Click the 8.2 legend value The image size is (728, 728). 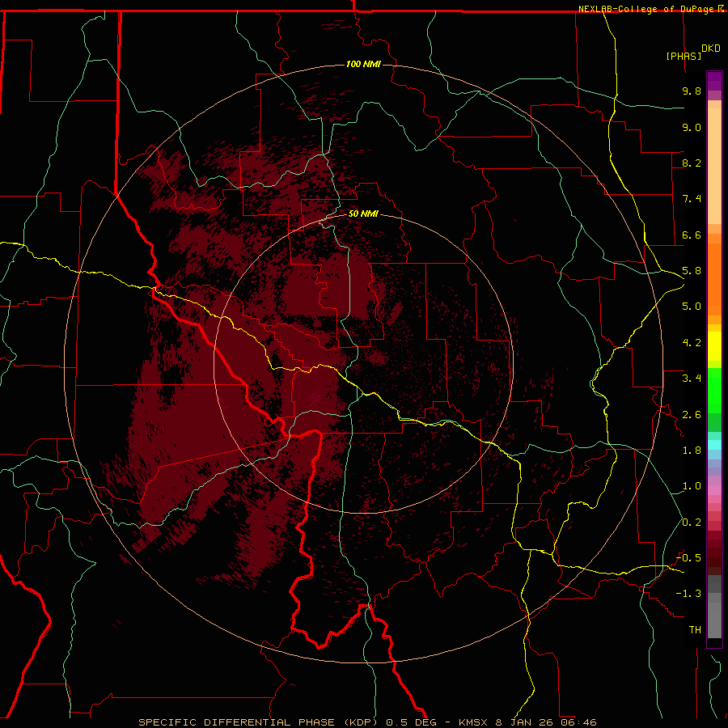tap(692, 163)
